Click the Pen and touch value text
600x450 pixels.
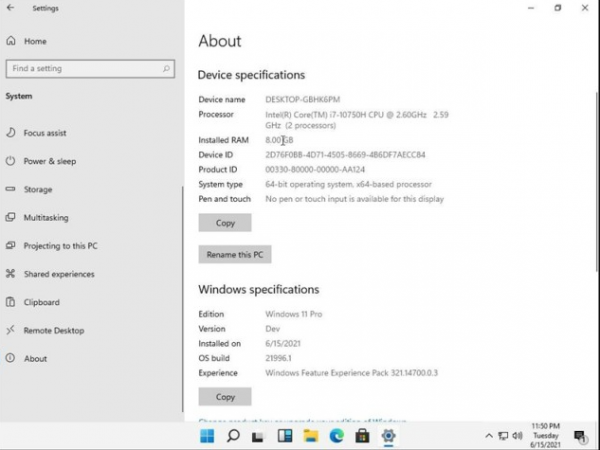coord(354,199)
